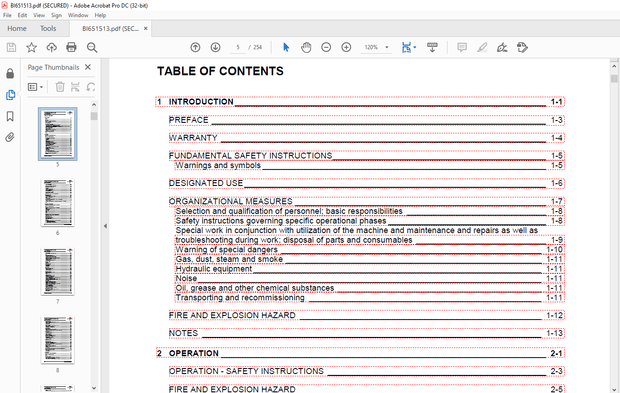This screenshot has height=393, width=620.
Task: Click the delete pages trash icon
Action: [x=60, y=87]
